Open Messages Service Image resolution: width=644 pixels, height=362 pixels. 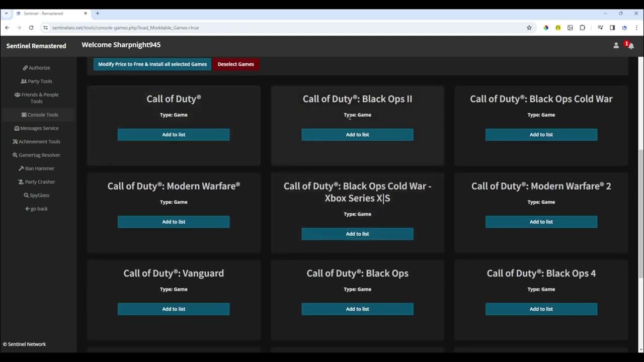pos(36,128)
